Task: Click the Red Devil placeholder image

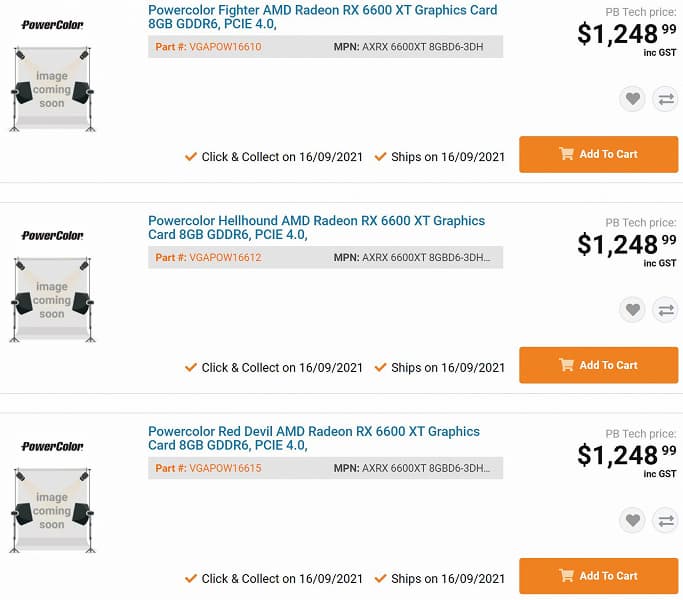Action: tap(52, 512)
